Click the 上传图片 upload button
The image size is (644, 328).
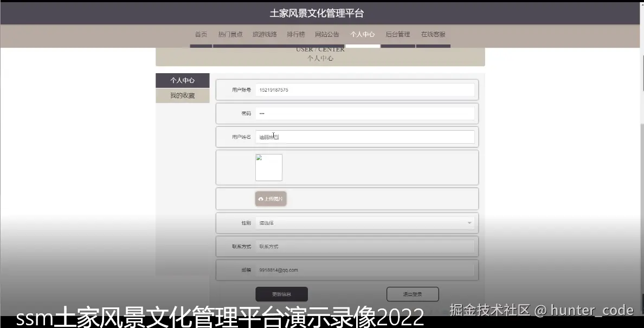(x=271, y=198)
